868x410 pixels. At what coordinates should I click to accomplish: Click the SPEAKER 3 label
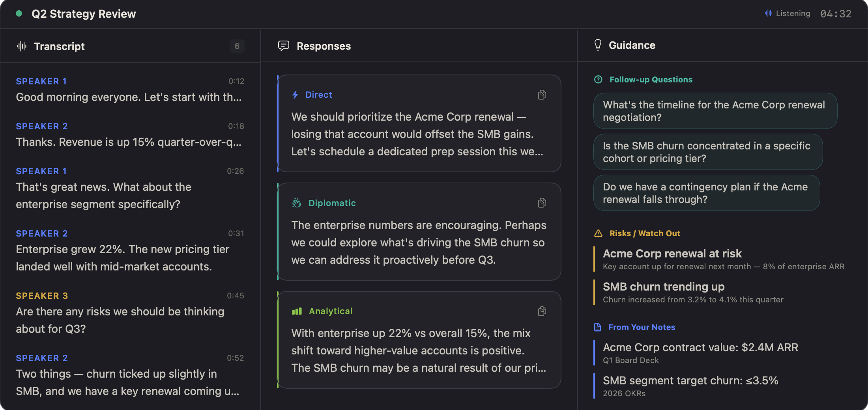click(x=42, y=296)
